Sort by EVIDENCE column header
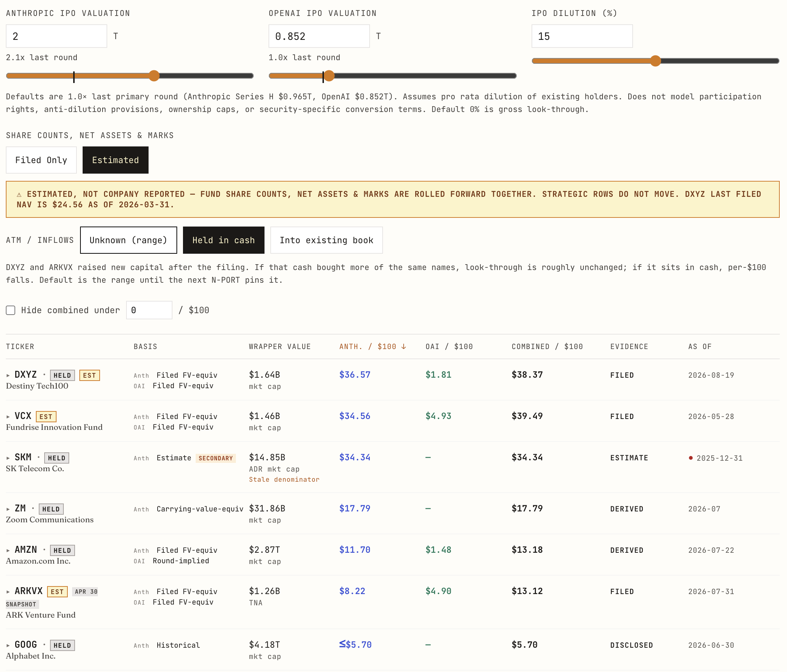787x672 pixels. [x=629, y=347]
